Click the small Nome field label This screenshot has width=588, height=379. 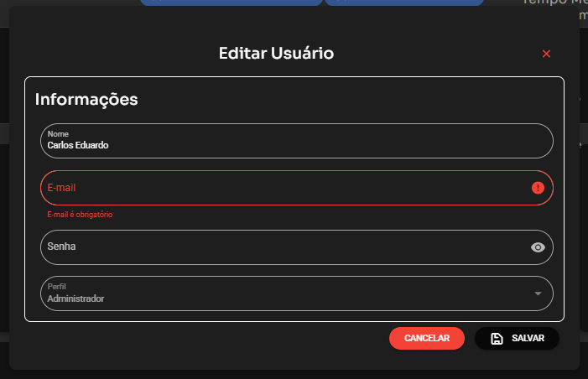pos(58,134)
